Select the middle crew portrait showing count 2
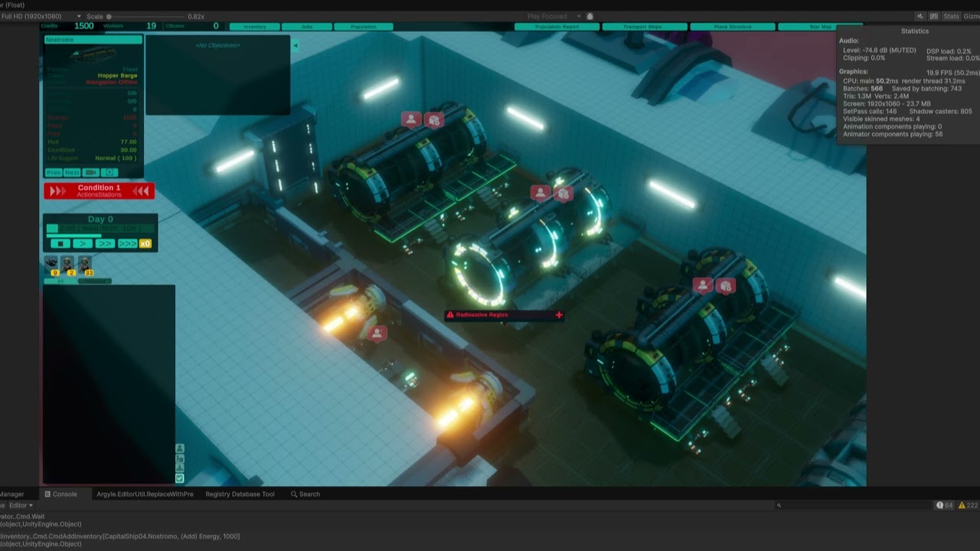 tap(66, 266)
